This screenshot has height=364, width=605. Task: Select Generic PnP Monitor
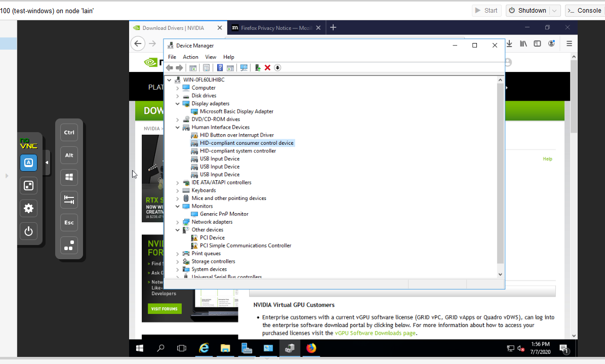click(224, 214)
